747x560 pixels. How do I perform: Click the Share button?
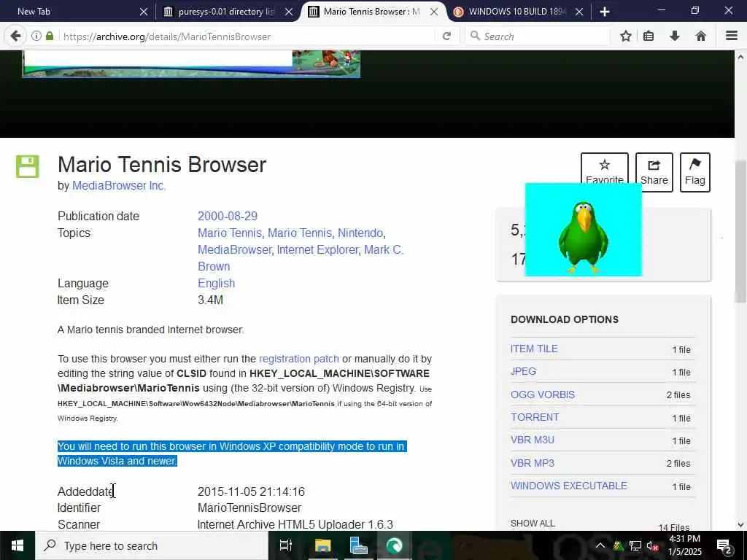click(x=654, y=172)
